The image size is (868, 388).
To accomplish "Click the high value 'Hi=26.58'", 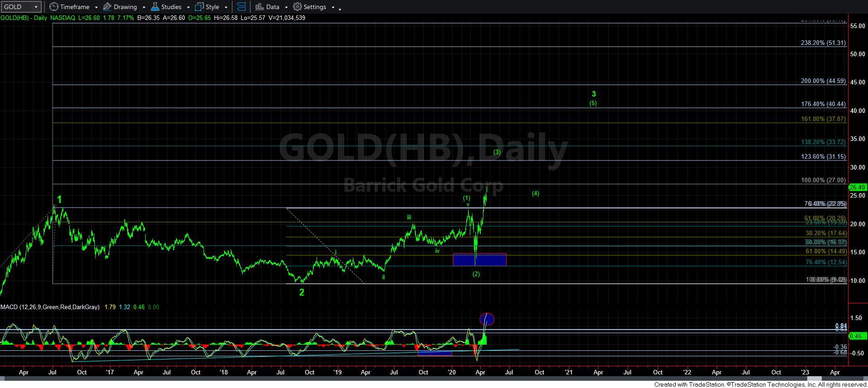I will [225, 18].
